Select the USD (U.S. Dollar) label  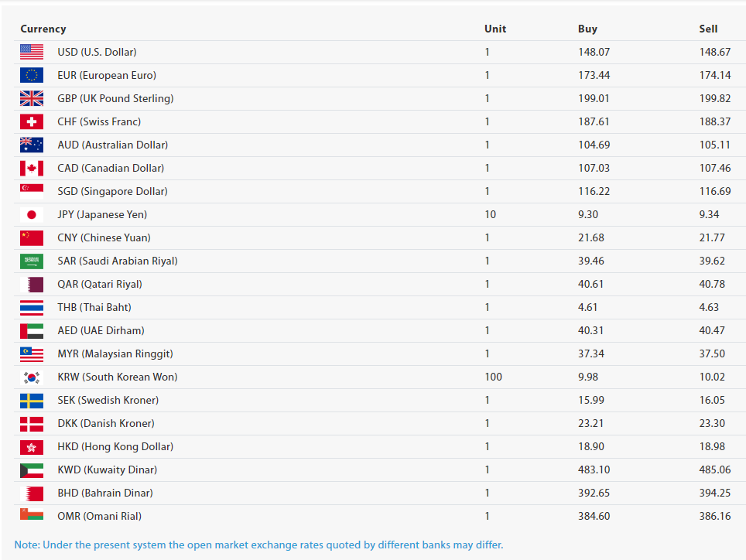click(97, 52)
